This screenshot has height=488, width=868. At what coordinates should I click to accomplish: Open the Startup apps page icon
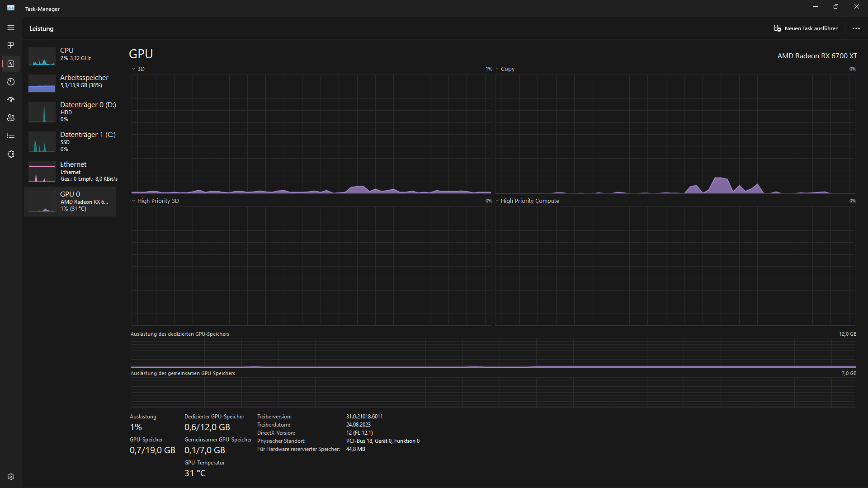coord(11,100)
